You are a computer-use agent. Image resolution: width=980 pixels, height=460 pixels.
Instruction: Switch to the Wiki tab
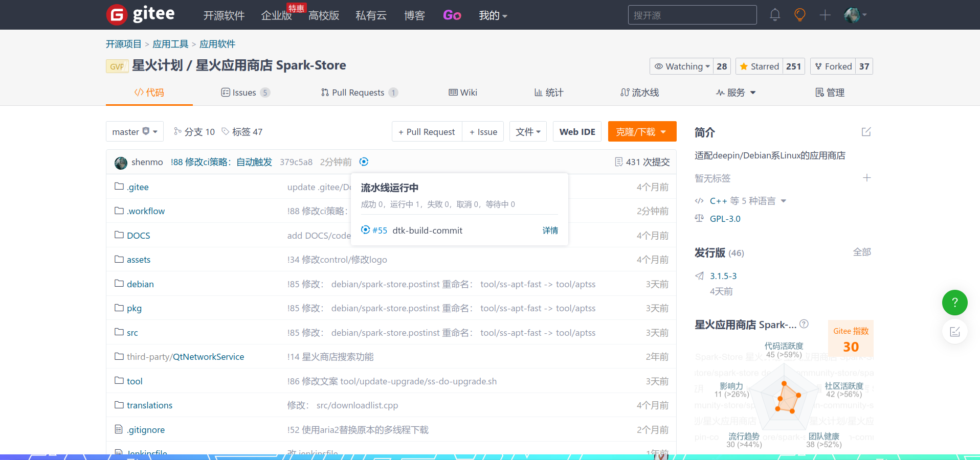pos(462,93)
